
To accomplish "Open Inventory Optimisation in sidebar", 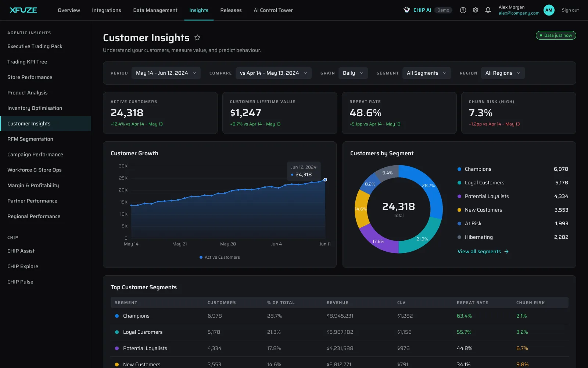I will [46, 108].
